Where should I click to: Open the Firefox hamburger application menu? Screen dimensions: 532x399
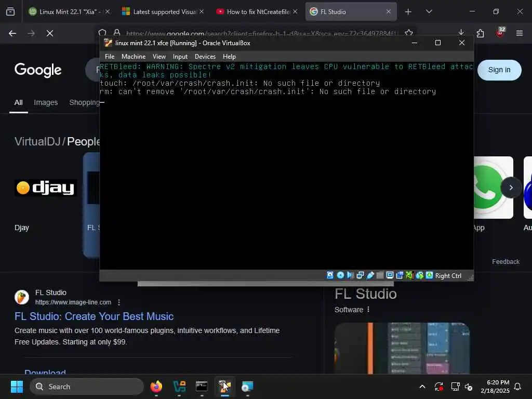(519, 33)
